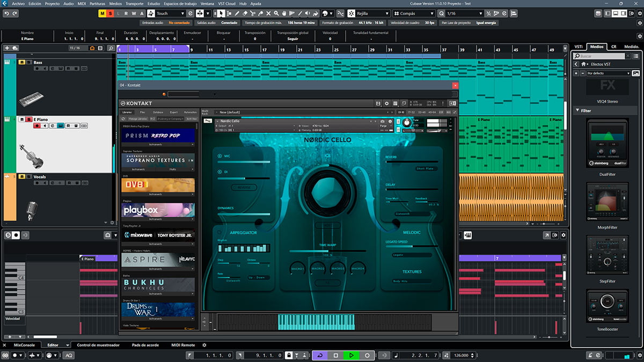The width and height of the screenshot is (644, 362).
Task: Switch to the VSTi tab
Action: click(x=579, y=47)
